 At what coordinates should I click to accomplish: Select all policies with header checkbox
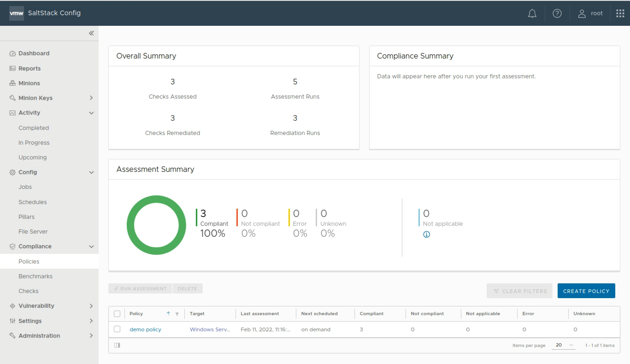(117, 314)
